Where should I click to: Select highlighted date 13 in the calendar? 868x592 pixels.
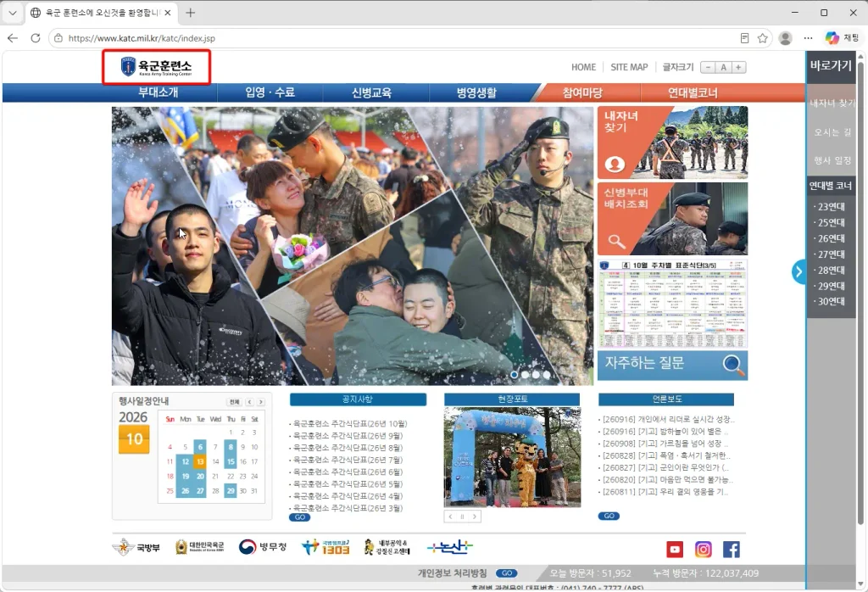point(200,461)
